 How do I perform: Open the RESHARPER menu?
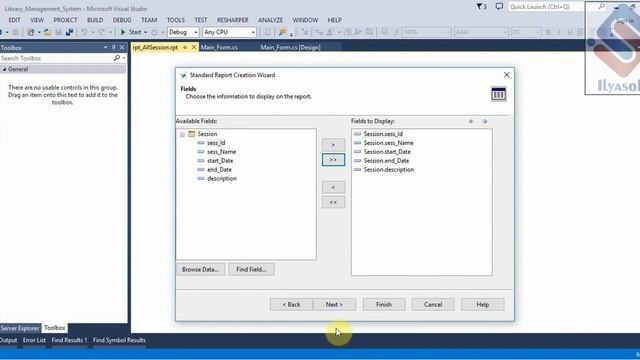(x=232, y=20)
